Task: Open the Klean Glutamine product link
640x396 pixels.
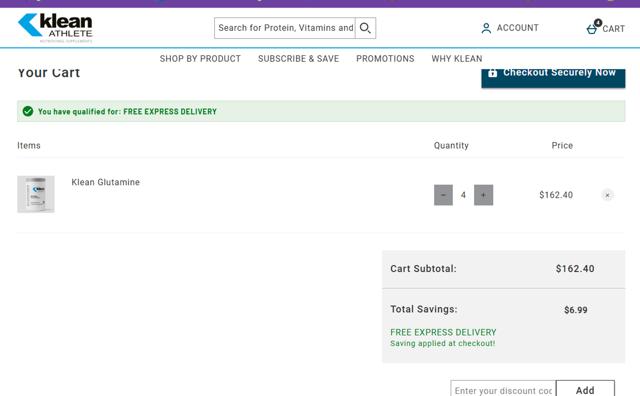Action: click(x=105, y=182)
